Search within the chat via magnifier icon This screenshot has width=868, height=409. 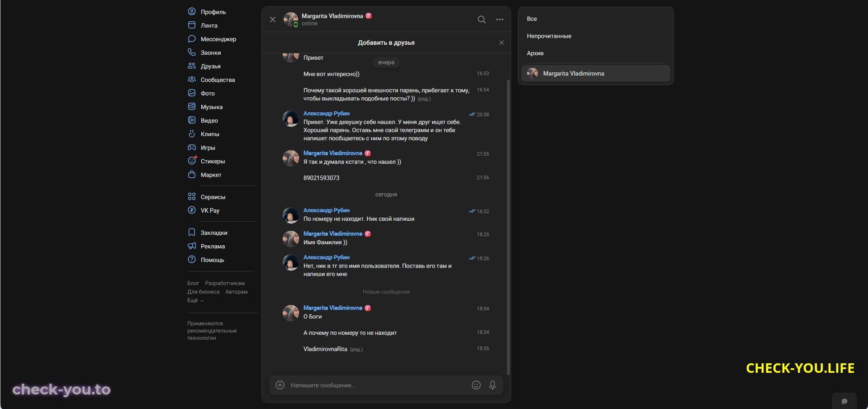(x=482, y=19)
